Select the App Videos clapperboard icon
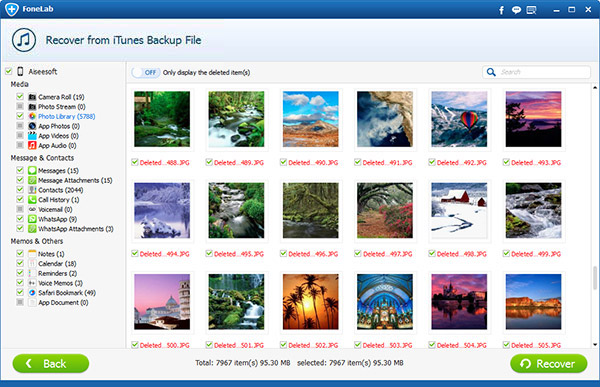 [x=32, y=136]
